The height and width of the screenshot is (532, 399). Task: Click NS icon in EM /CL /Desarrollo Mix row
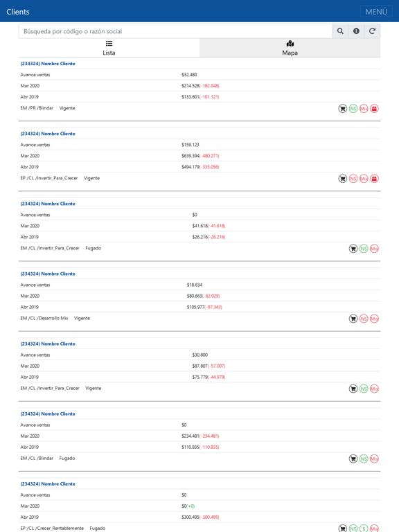tap(364, 319)
